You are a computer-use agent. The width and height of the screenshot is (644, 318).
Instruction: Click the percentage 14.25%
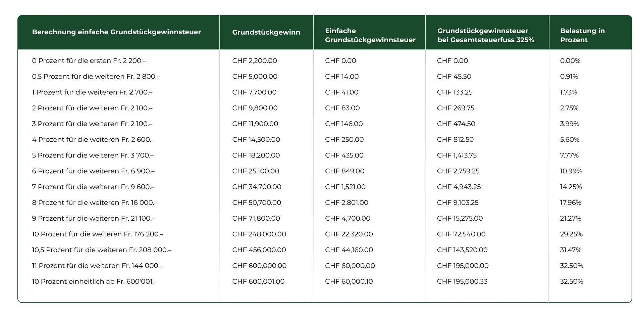[x=571, y=187]
